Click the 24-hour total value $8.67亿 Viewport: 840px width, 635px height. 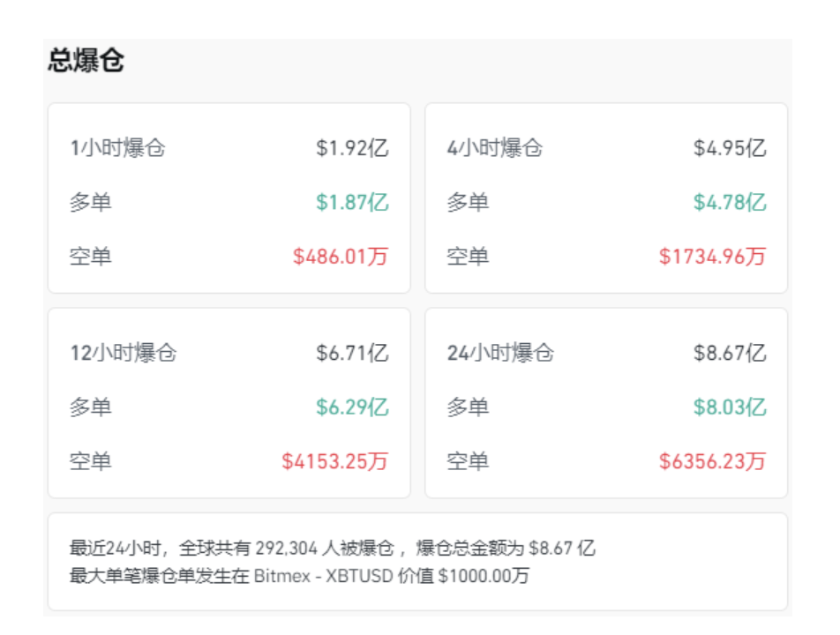point(729,353)
